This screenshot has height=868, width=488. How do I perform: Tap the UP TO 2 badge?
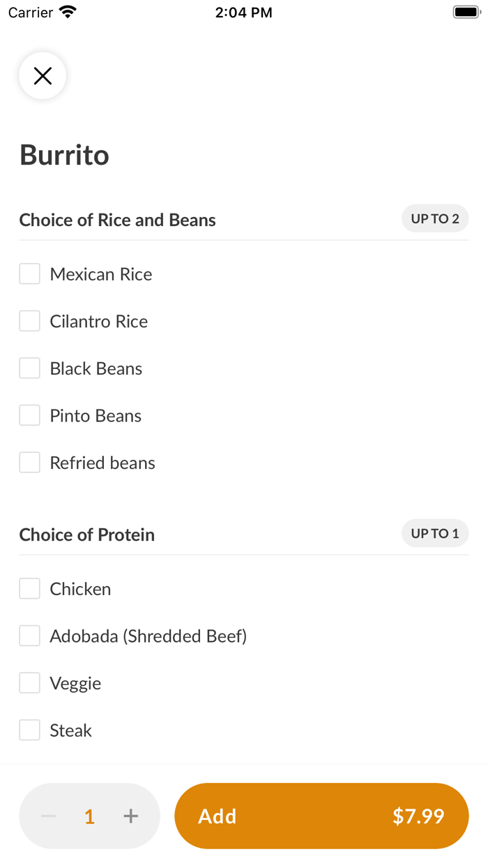coord(435,219)
